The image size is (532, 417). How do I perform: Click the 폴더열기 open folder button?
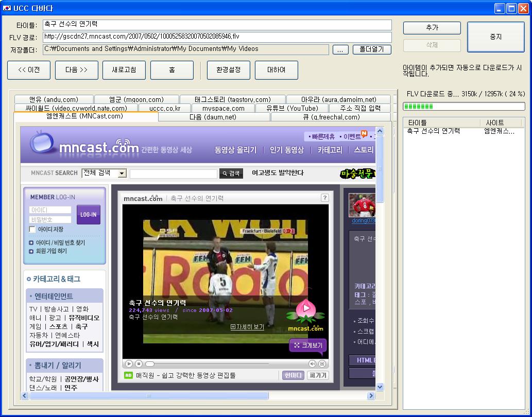coord(372,49)
